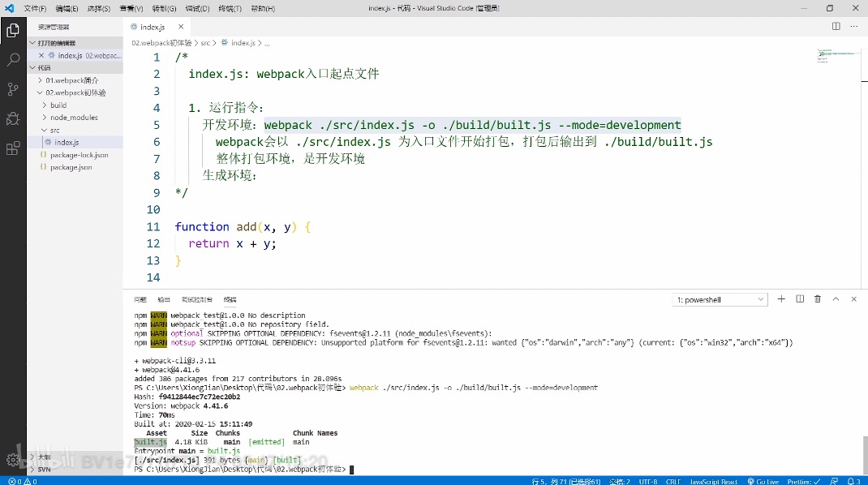
Task: Kill the terminal with trash icon
Action: pyautogui.click(x=818, y=299)
